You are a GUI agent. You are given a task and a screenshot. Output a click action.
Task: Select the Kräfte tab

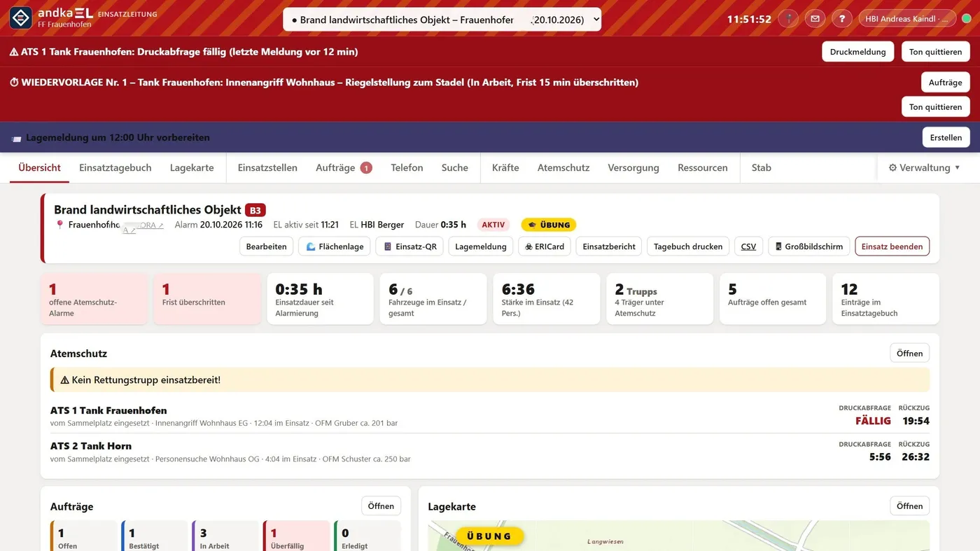tap(505, 168)
